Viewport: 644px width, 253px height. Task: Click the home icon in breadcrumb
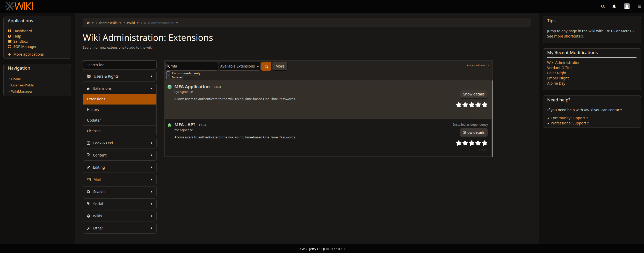click(x=88, y=23)
